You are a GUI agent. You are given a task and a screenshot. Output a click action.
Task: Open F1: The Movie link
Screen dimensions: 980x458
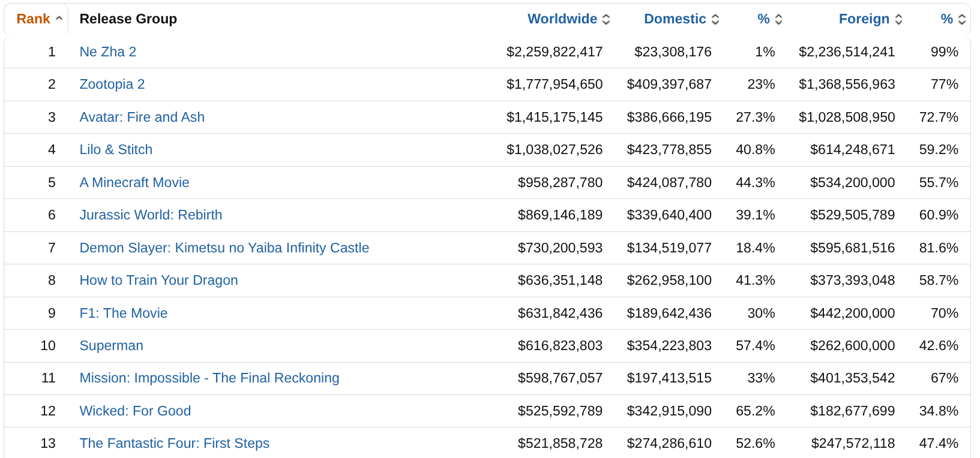[124, 314]
